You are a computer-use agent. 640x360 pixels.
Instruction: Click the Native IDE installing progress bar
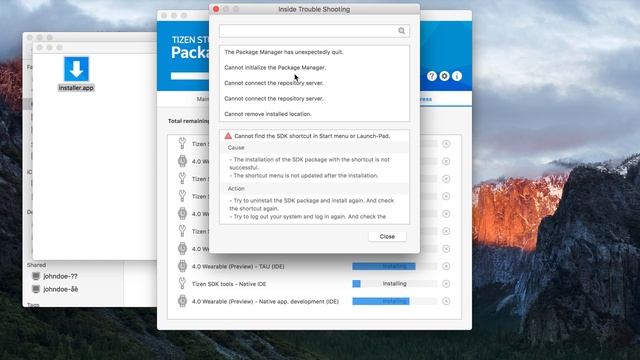(394, 284)
